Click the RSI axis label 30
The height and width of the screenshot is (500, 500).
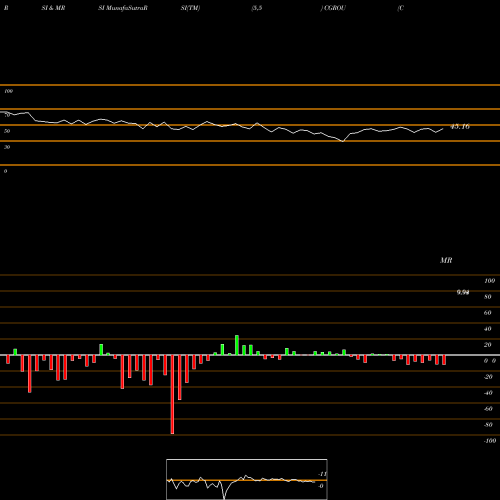[7, 147]
